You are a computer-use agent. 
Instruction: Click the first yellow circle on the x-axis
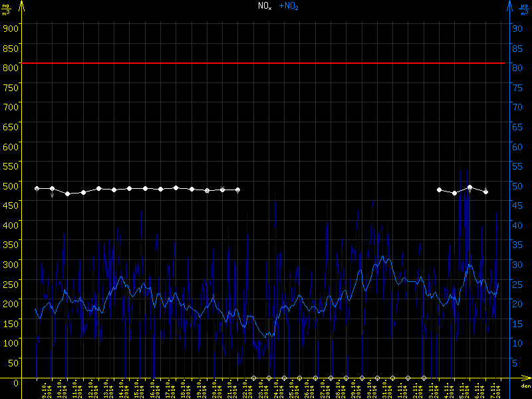[253, 378]
